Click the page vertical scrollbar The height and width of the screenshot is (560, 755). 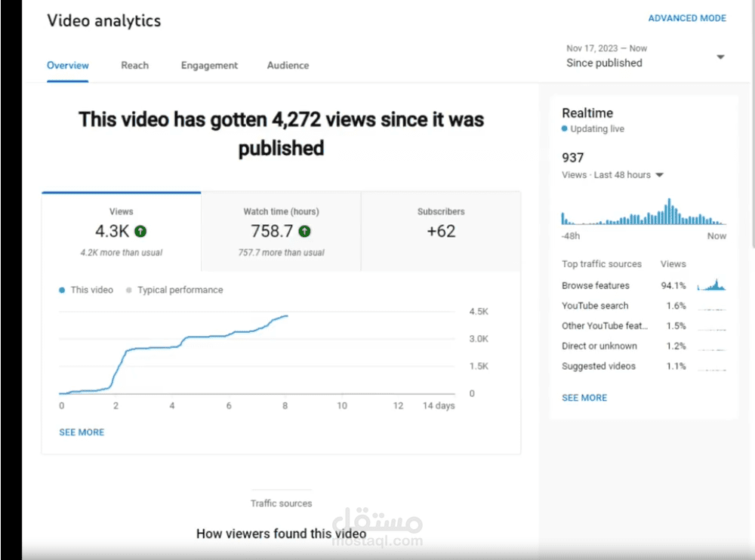pos(752,125)
